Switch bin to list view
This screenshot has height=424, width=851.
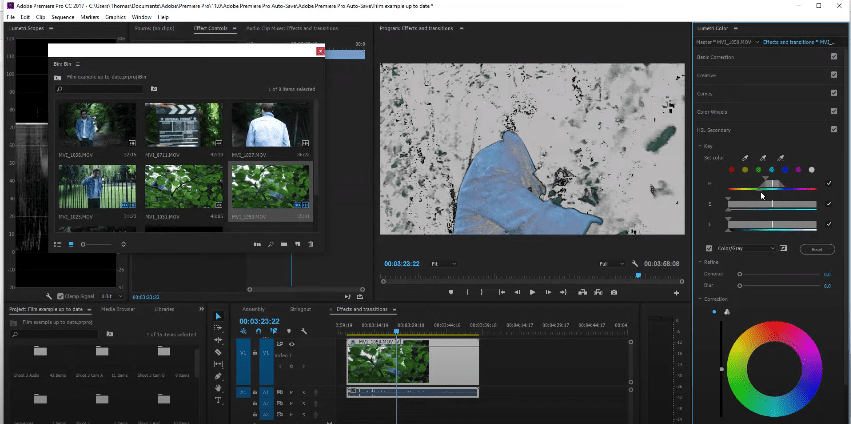pos(58,244)
